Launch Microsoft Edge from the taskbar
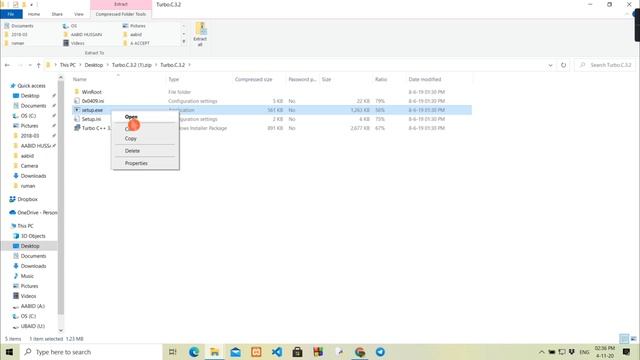The height and width of the screenshot is (360, 640). point(193,352)
